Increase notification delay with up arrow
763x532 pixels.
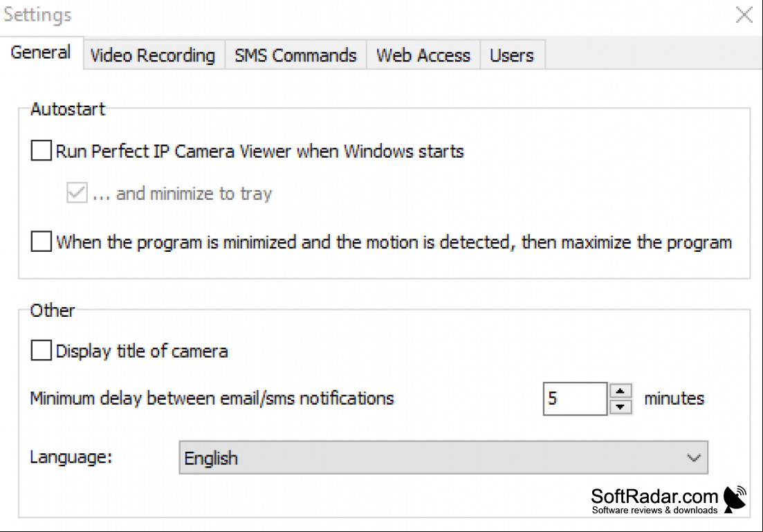(620, 391)
